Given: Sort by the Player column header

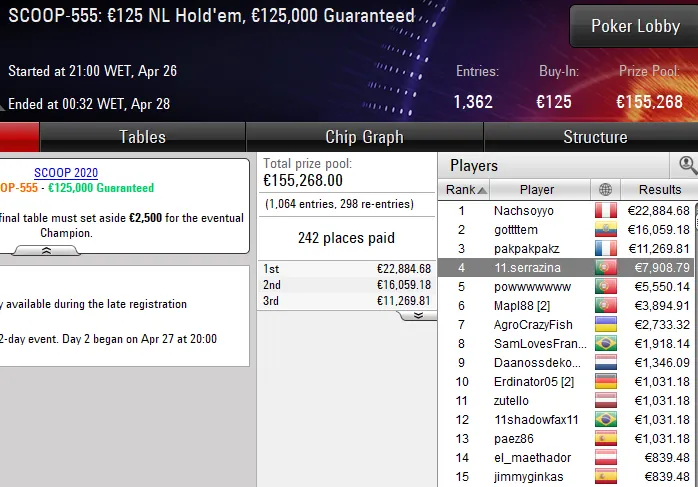Looking at the screenshot, I should [x=537, y=190].
